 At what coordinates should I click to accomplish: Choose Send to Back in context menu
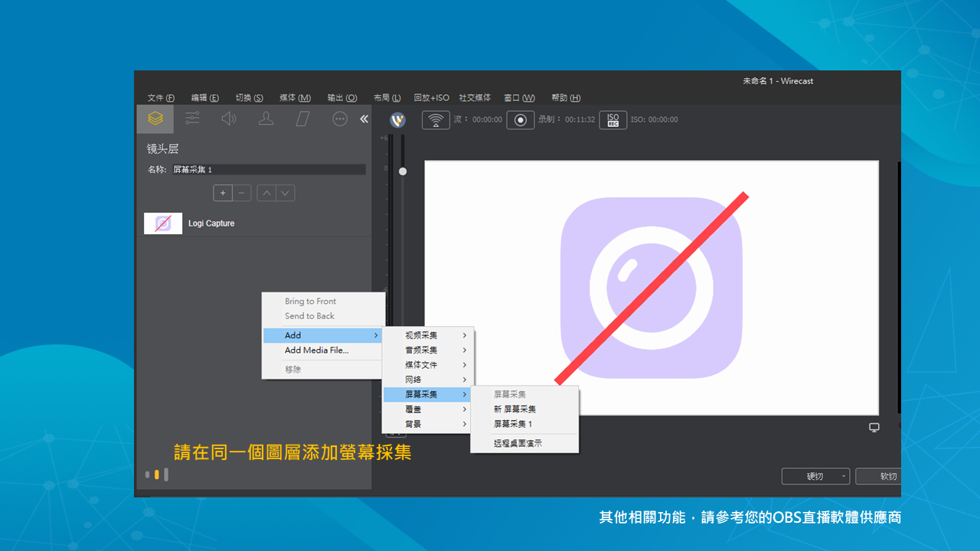[x=323, y=316]
